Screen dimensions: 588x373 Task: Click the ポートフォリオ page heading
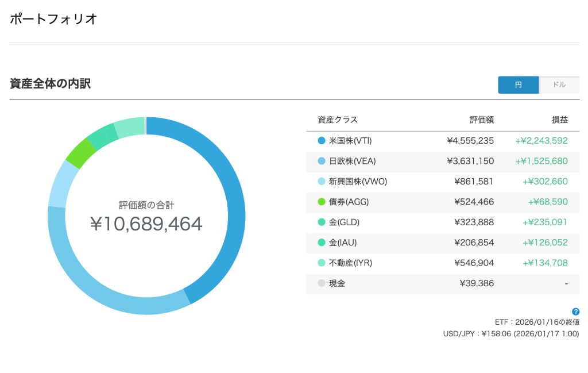click(x=53, y=19)
